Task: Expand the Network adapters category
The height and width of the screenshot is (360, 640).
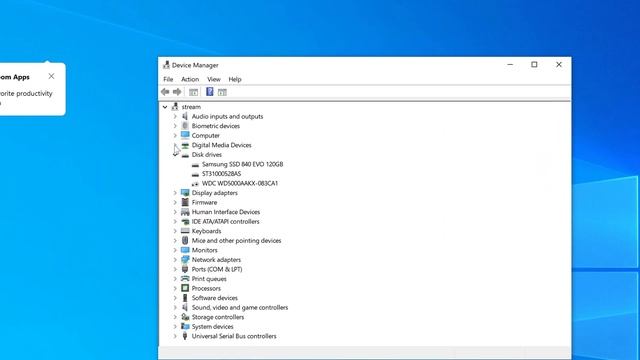Action: pyautogui.click(x=175, y=260)
